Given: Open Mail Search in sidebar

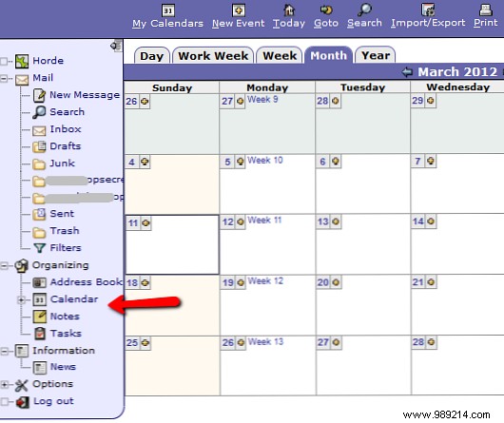Looking at the screenshot, I should click(x=67, y=112).
